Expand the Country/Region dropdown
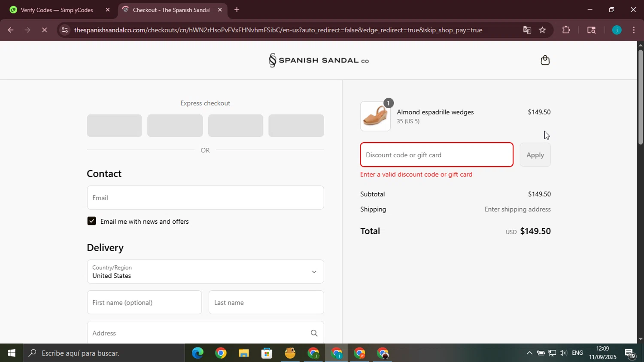This screenshot has width=644, height=362. tap(205, 271)
